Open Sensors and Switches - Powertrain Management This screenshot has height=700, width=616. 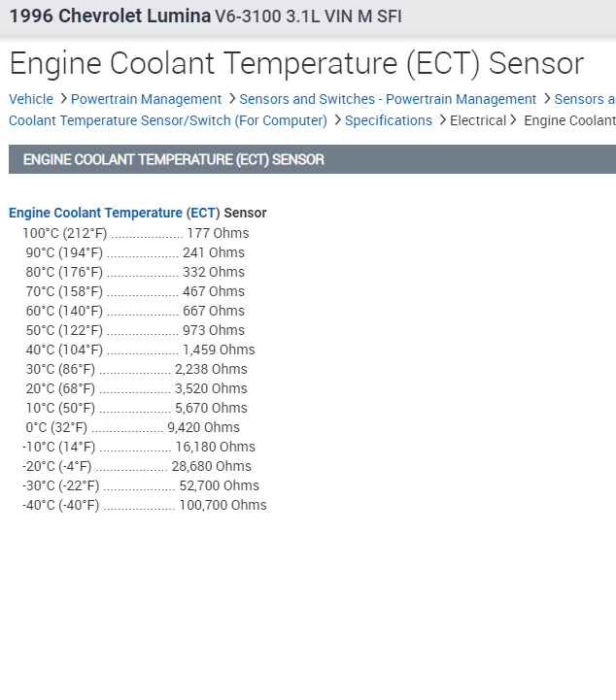coord(388,99)
